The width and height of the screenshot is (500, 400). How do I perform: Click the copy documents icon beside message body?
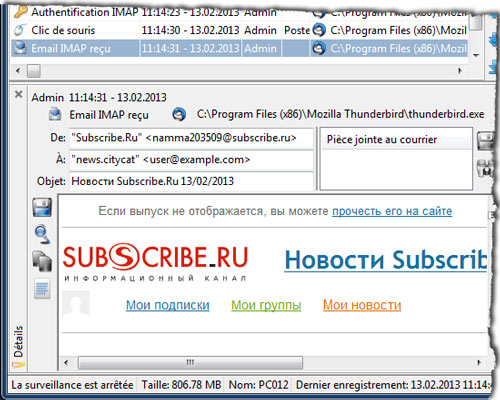[42, 261]
